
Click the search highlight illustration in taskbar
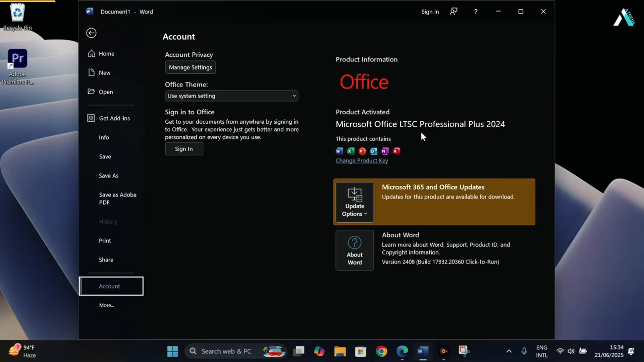[274, 351]
